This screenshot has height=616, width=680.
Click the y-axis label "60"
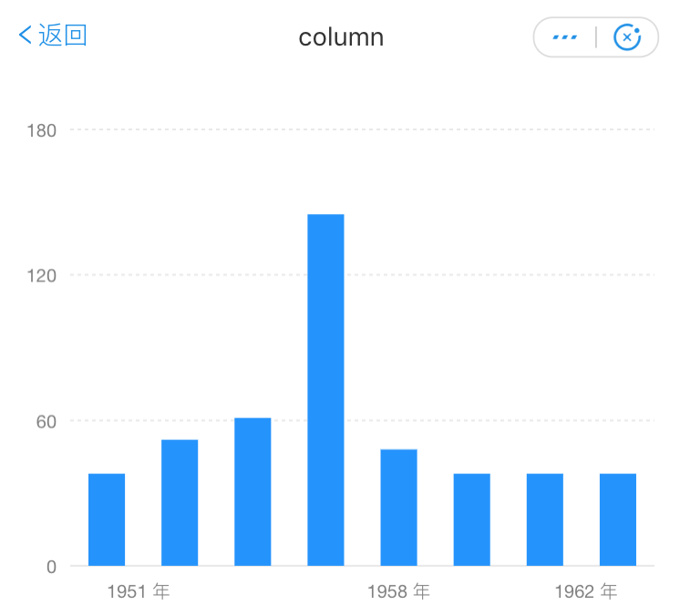pyautogui.click(x=46, y=422)
